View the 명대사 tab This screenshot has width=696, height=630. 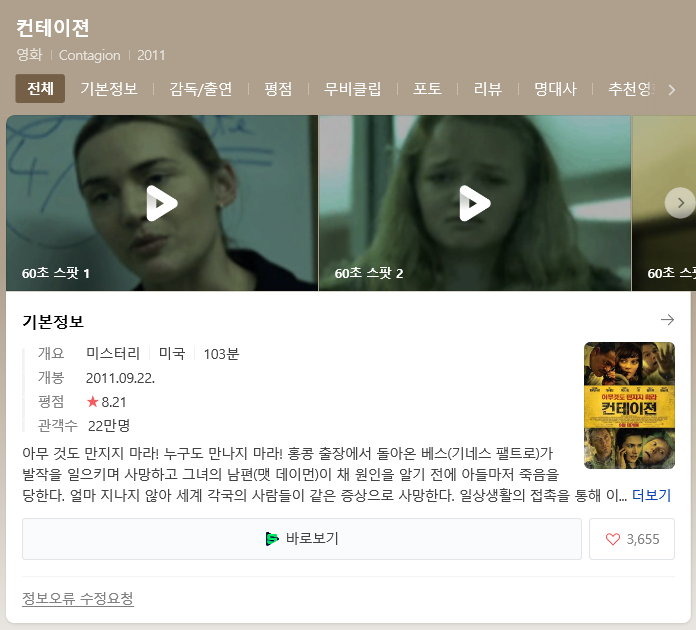(x=555, y=89)
